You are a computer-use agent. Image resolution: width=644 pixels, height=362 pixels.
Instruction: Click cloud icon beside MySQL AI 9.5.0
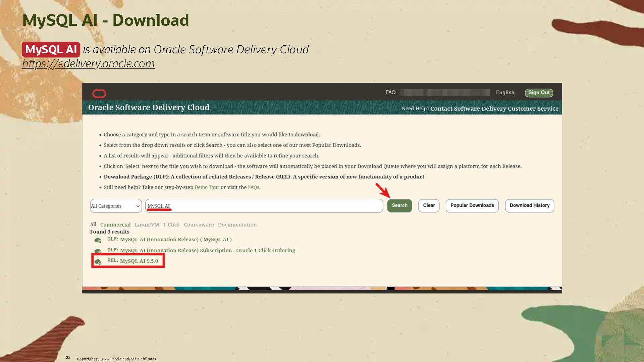point(98,261)
